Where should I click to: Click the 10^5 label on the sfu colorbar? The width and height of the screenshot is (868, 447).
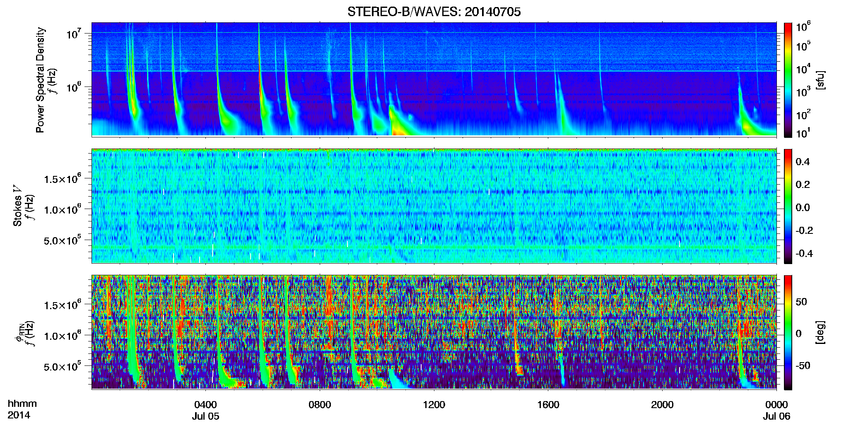[803, 46]
